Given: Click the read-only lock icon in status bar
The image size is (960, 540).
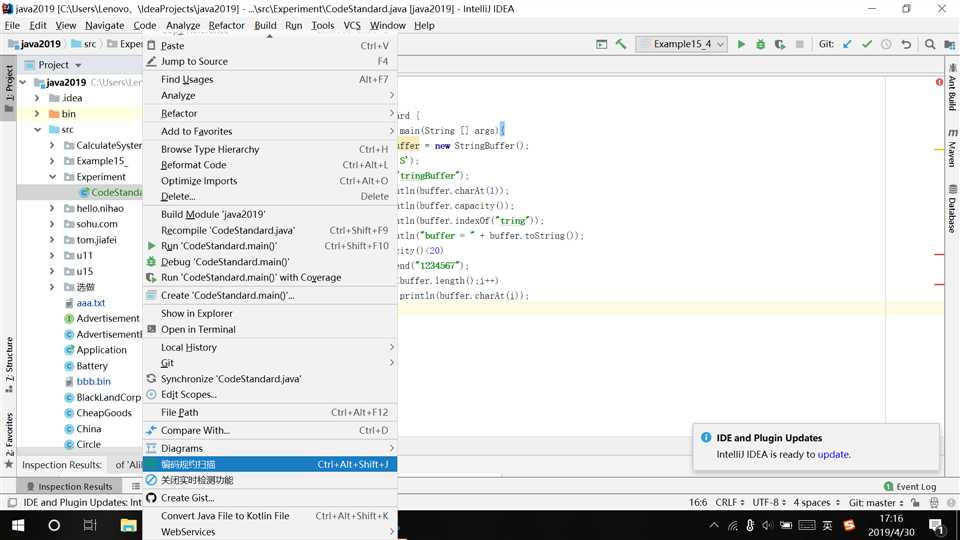Looking at the screenshot, I should click(x=915, y=503).
